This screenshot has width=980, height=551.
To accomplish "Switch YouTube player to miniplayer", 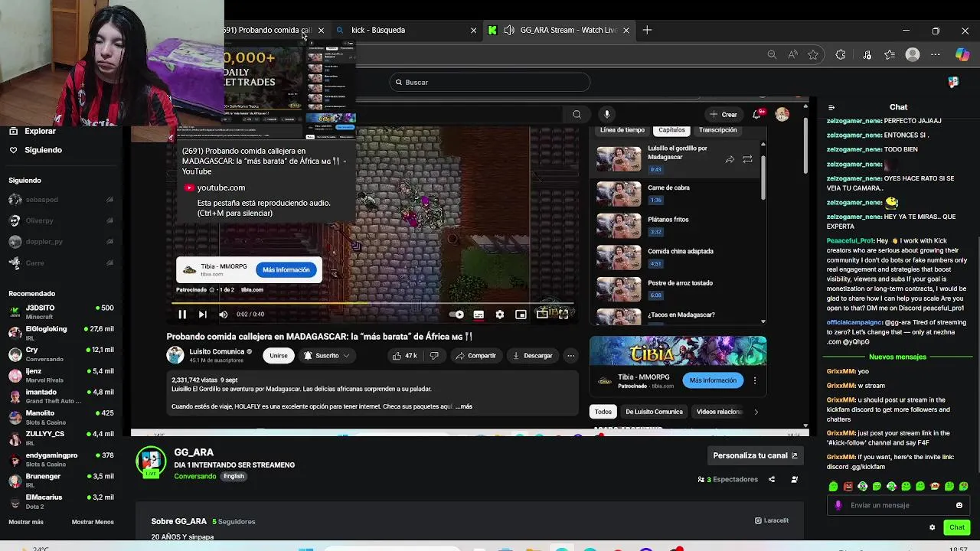I will coord(521,315).
